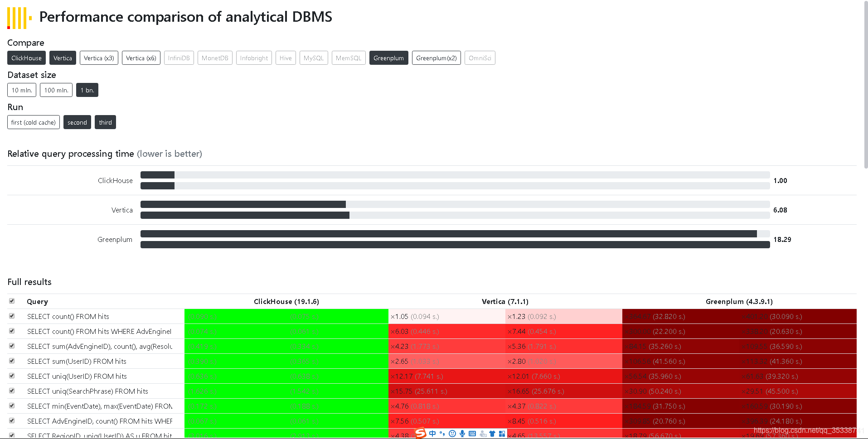Screen dimensions: 868x439
Task: Toggle punctuation mode in the IME bar
Action: (x=442, y=434)
